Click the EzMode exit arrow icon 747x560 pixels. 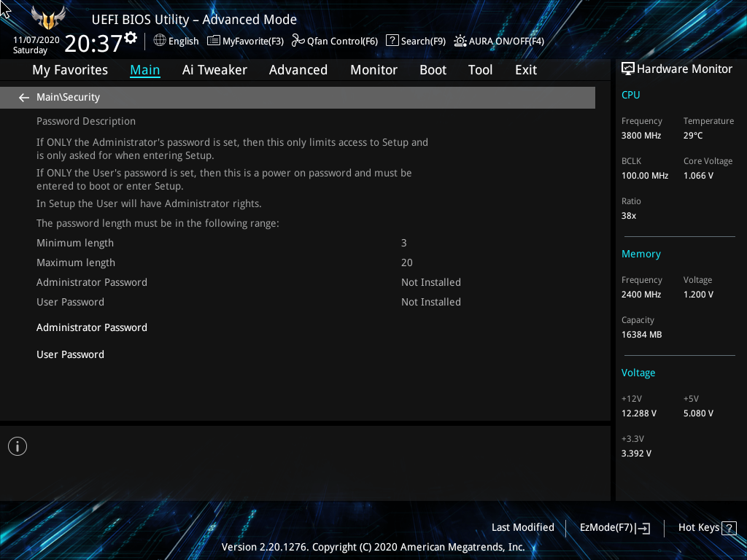point(643,528)
